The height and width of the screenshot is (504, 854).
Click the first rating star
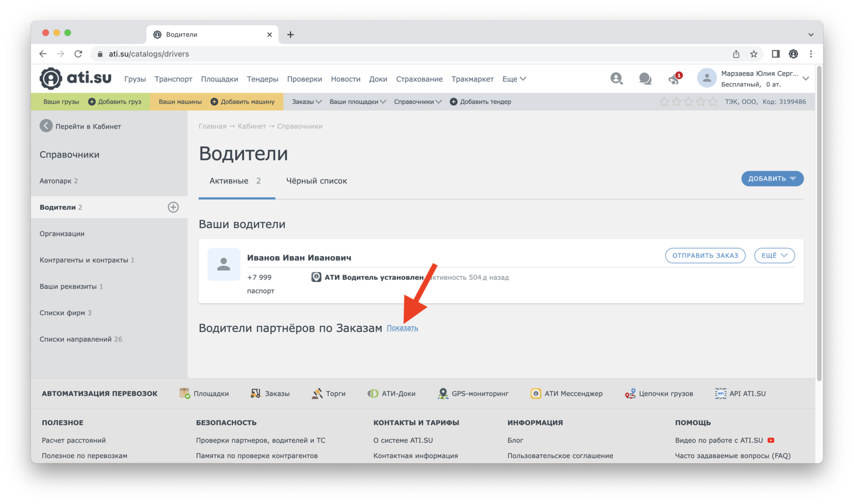[x=664, y=102]
